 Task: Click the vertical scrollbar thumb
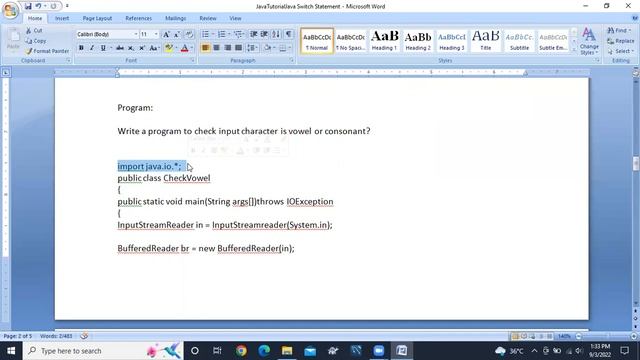636,164
